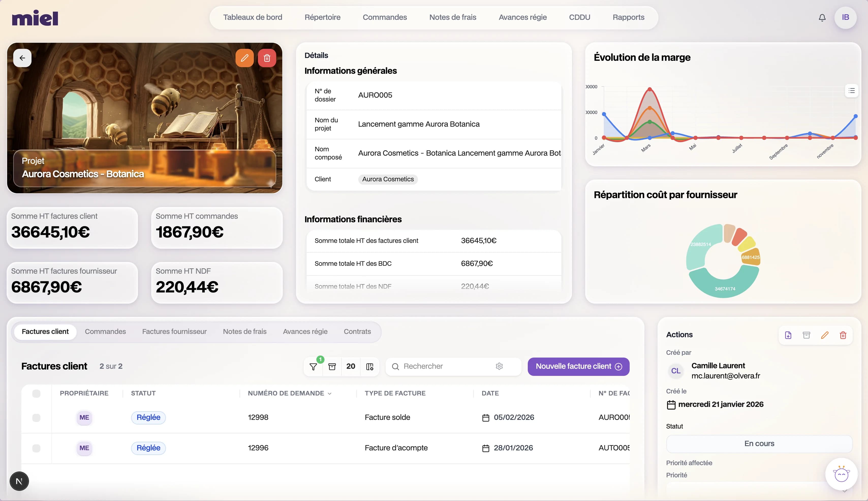The width and height of the screenshot is (868, 501).
Task: Open the chart legend menu icon
Action: point(851,91)
